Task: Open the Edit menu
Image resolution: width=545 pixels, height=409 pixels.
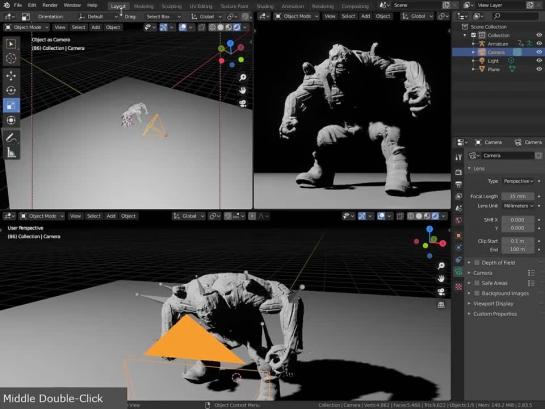Action: pyautogui.click(x=32, y=5)
